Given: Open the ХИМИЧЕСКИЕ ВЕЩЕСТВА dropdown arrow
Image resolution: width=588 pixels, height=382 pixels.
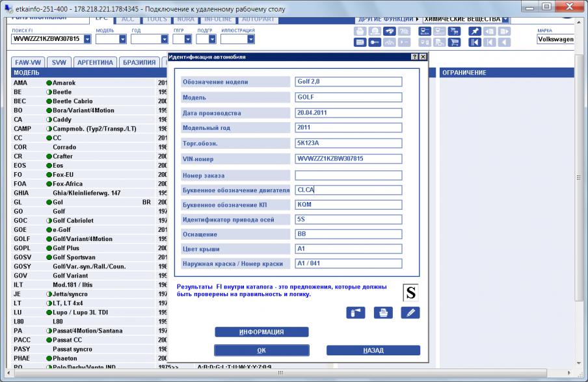Looking at the screenshot, I should pyautogui.click(x=505, y=19).
